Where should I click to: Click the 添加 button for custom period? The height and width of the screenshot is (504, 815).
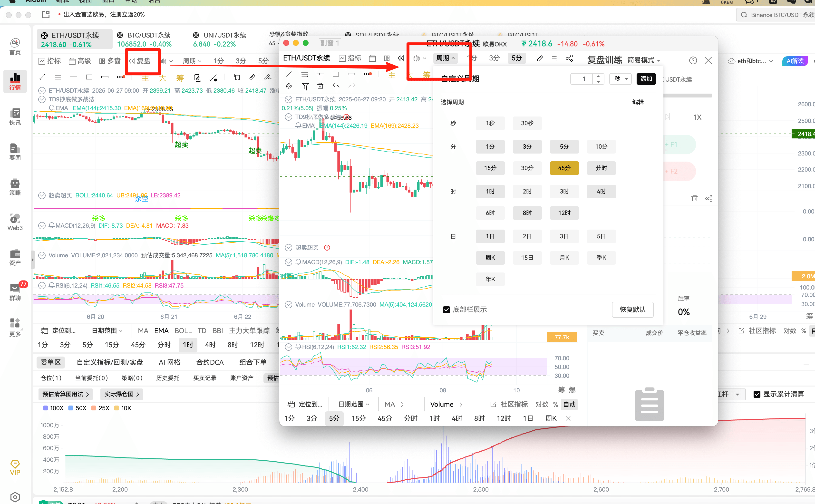point(646,79)
